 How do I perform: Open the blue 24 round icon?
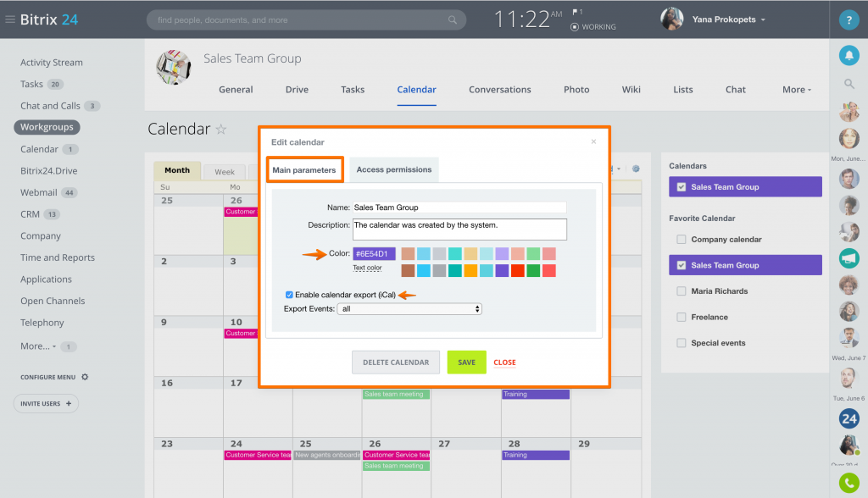pyautogui.click(x=849, y=419)
